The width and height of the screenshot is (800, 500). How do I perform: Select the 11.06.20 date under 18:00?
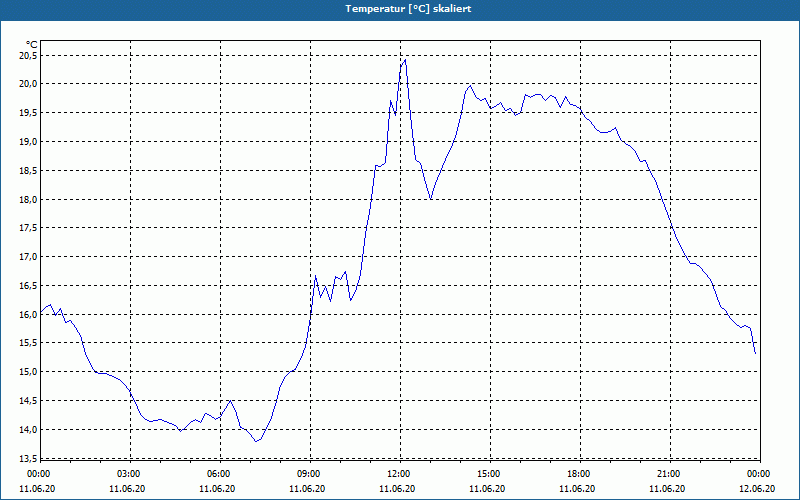577,489
